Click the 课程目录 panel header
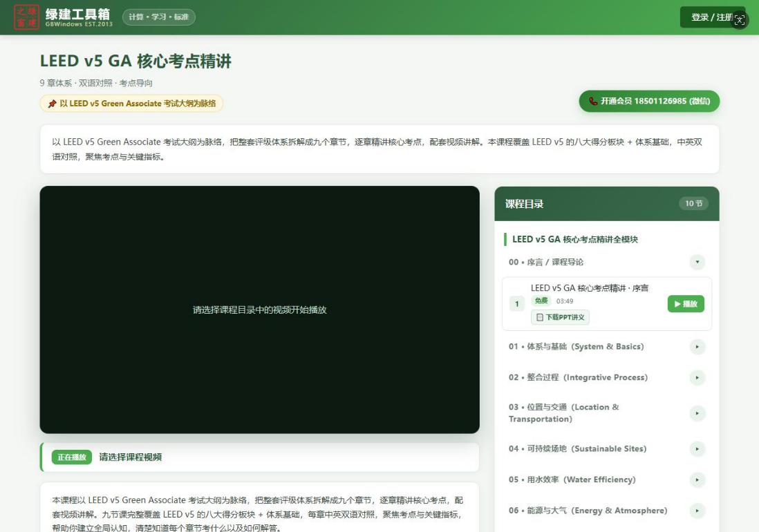The image size is (759, 532). click(607, 204)
